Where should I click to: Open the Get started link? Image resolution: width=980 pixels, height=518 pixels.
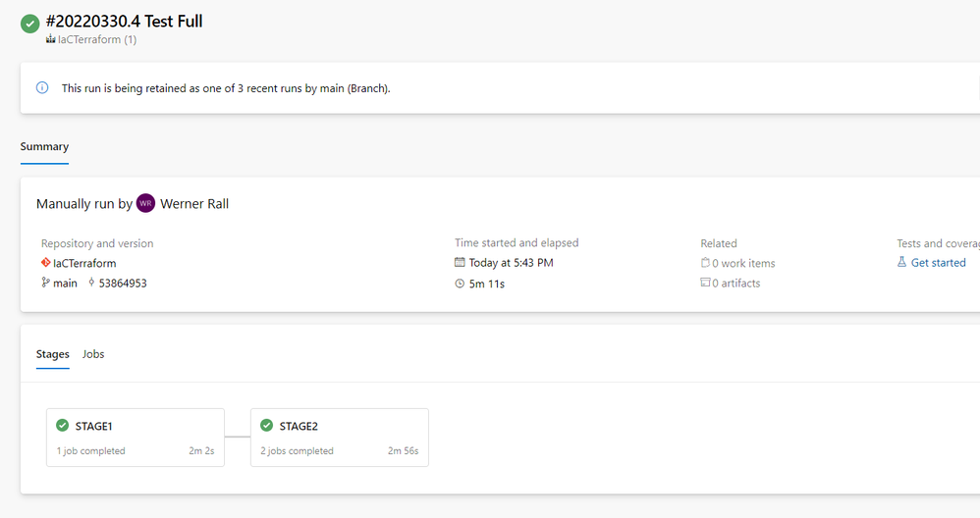click(x=938, y=263)
